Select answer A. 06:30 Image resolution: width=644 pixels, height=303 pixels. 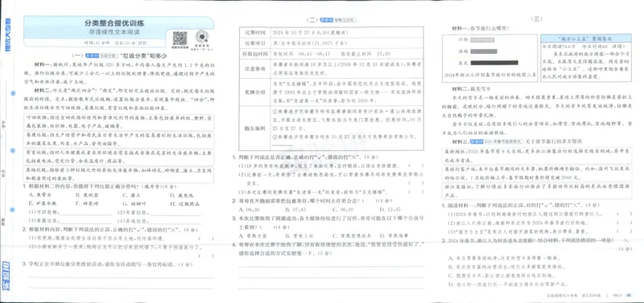point(249,209)
